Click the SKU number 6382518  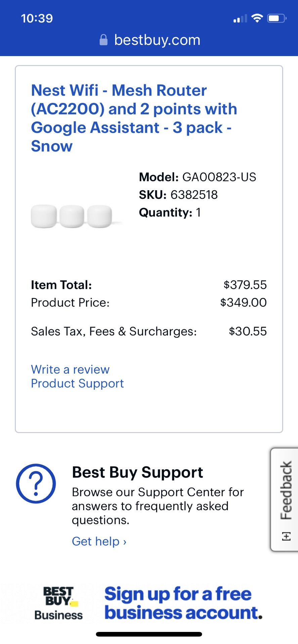[194, 195]
